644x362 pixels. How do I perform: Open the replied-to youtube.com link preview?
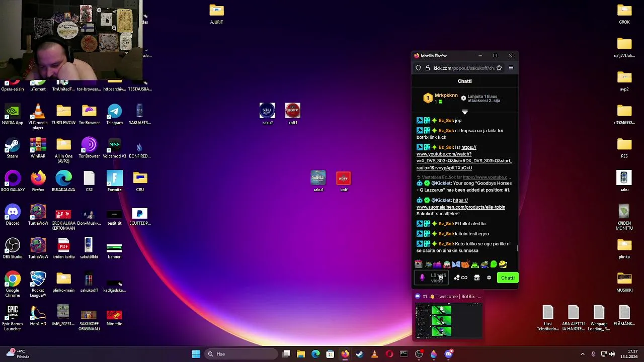[x=487, y=177]
